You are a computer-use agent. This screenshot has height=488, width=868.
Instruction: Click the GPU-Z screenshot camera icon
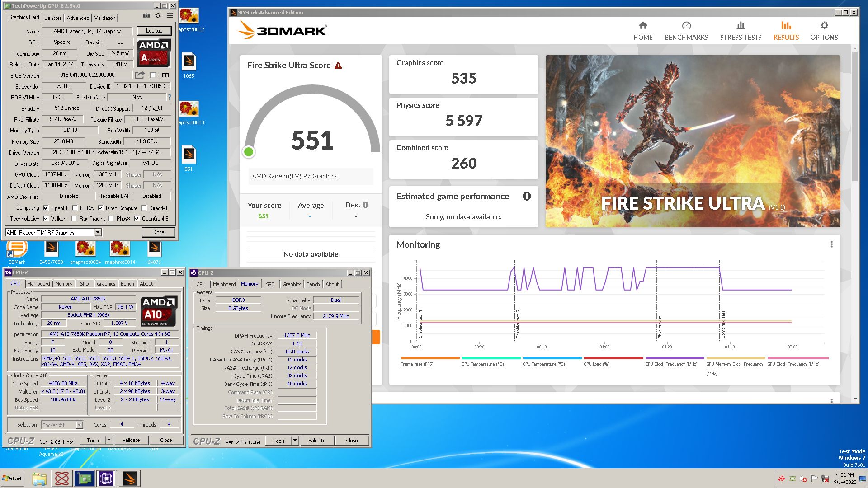pyautogui.click(x=146, y=15)
